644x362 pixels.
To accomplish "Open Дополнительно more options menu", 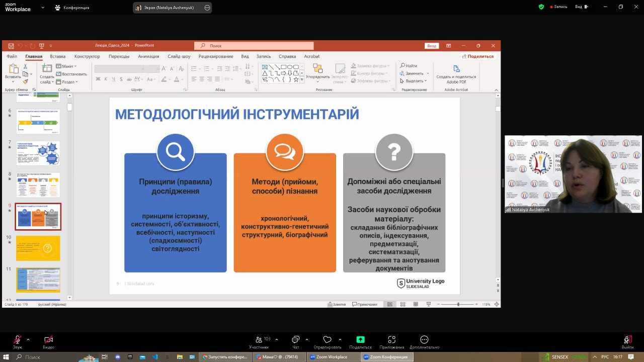I will coord(424,340).
